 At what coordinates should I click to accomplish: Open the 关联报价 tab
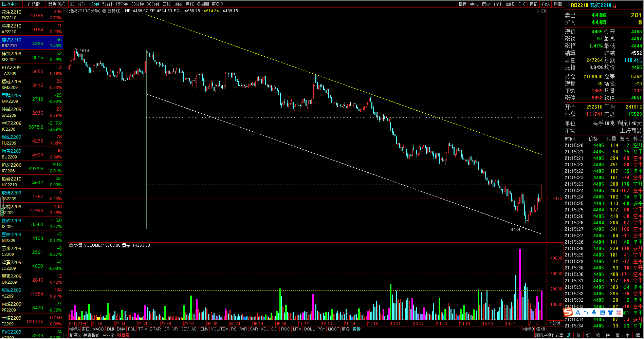[x=91, y=335]
